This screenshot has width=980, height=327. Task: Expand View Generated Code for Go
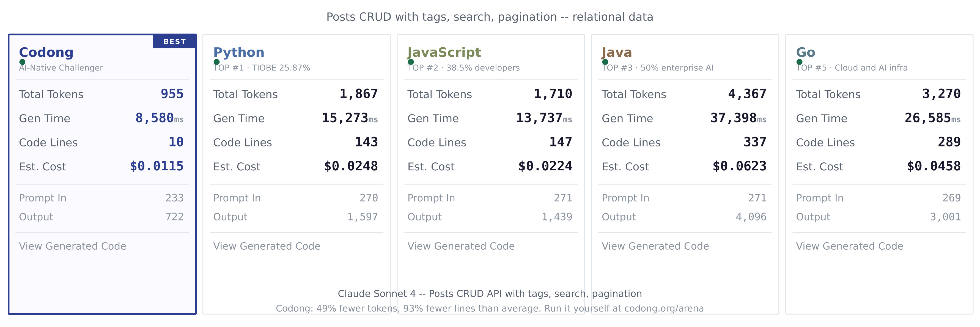(849, 246)
